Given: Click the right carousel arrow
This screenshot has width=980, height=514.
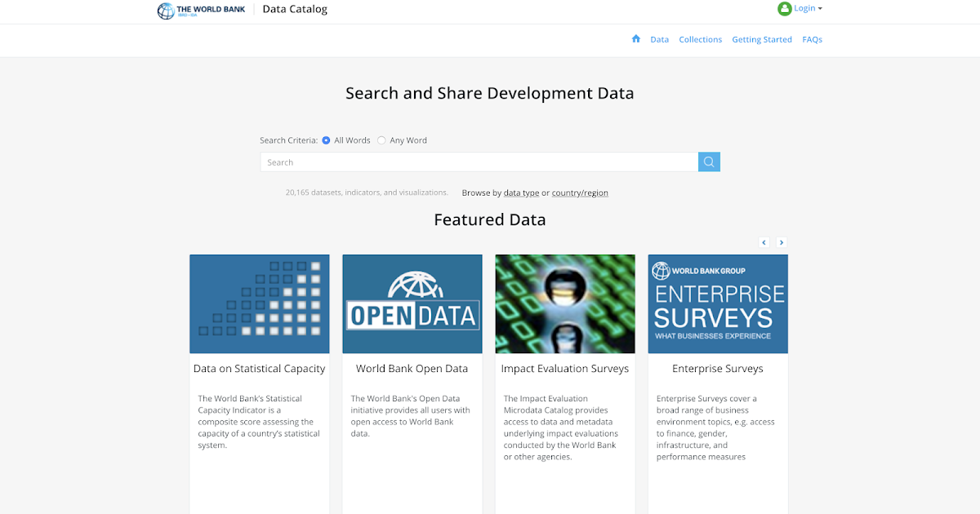Looking at the screenshot, I should pos(782,242).
